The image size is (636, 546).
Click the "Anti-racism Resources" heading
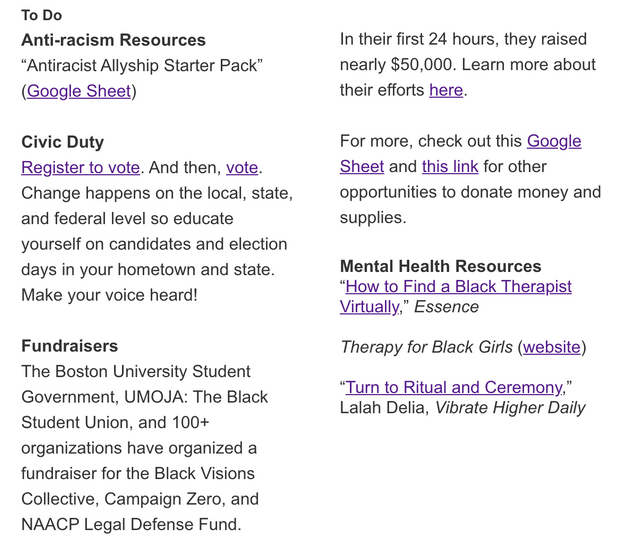coord(113,40)
